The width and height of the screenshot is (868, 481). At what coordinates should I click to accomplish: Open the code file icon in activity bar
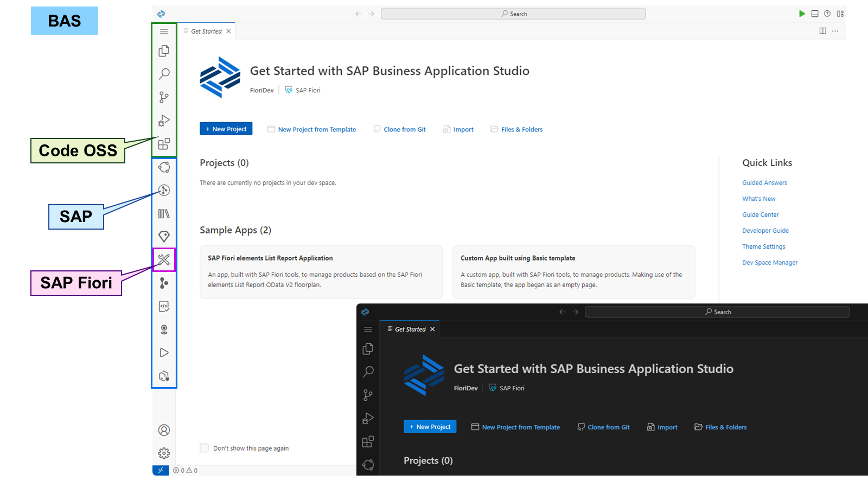[x=164, y=306]
